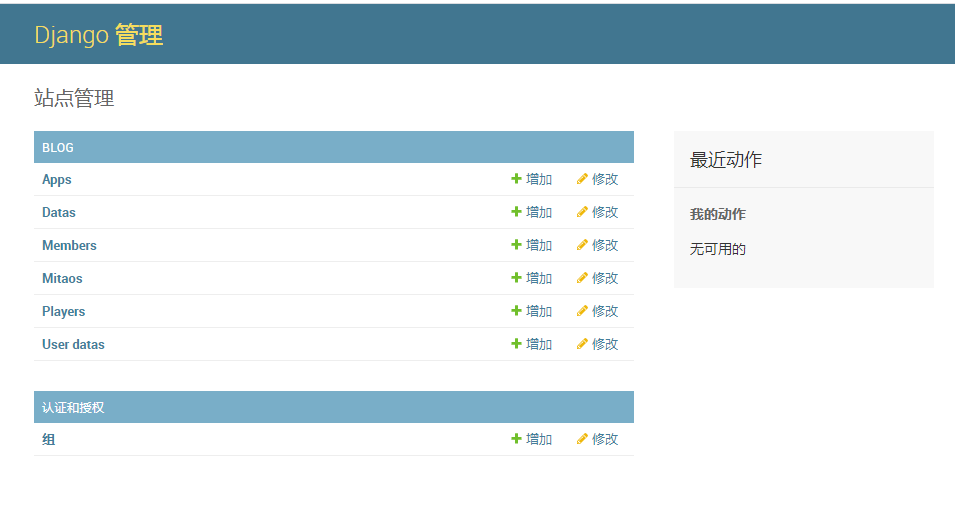Image resolution: width=955 pixels, height=520 pixels.
Task: Click the green plus icon in User datas row
Action: click(516, 343)
